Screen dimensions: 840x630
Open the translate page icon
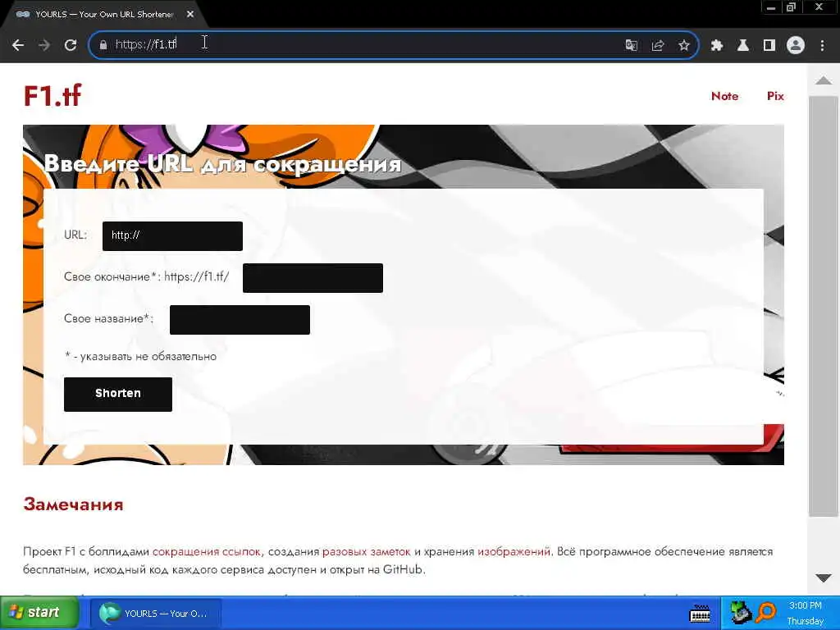pos(631,45)
